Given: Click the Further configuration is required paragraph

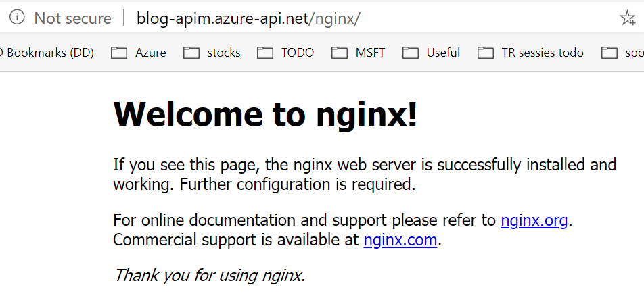Looking at the screenshot, I should [365, 174].
